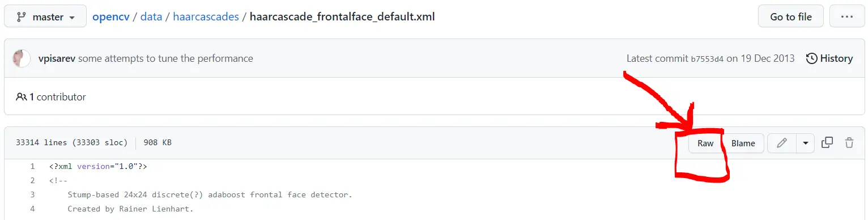Click the Go to file button

pos(791,17)
